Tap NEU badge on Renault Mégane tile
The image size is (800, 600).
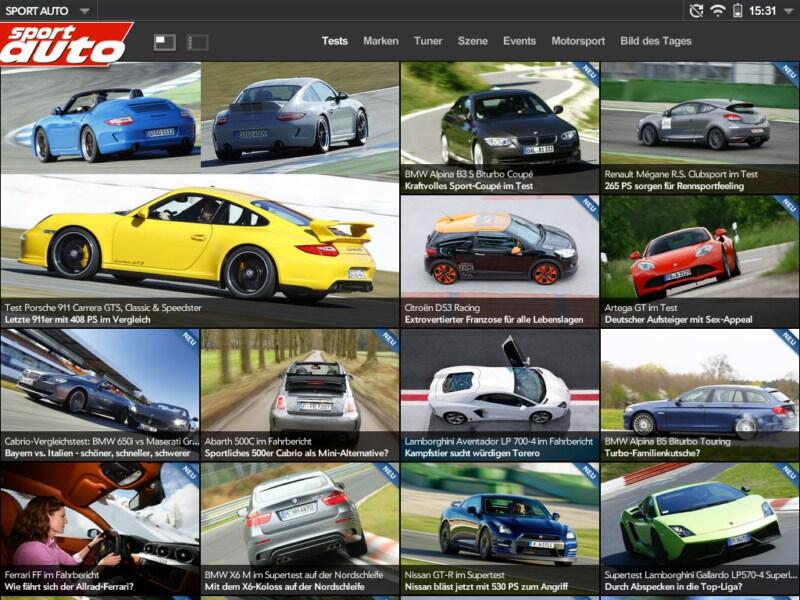click(x=788, y=72)
